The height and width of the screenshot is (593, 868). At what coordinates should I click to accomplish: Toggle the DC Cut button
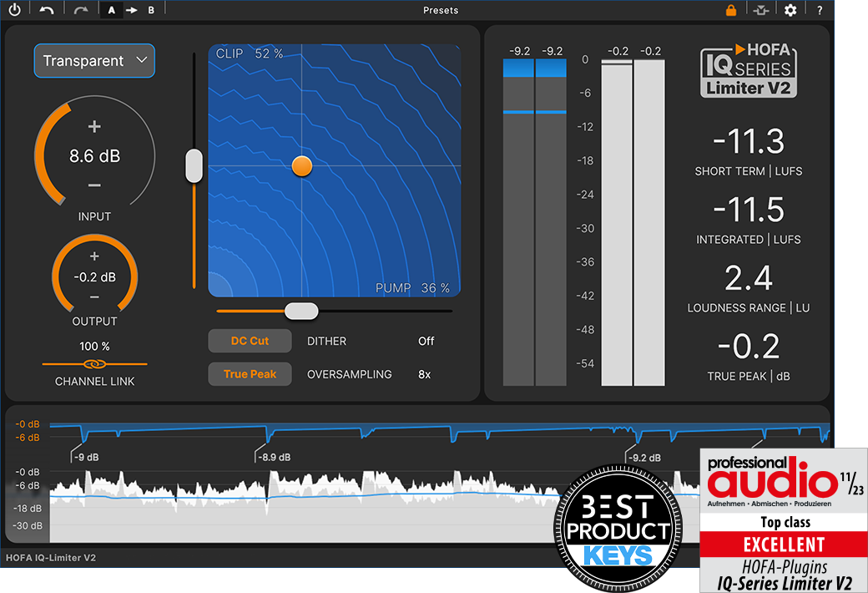(x=250, y=341)
